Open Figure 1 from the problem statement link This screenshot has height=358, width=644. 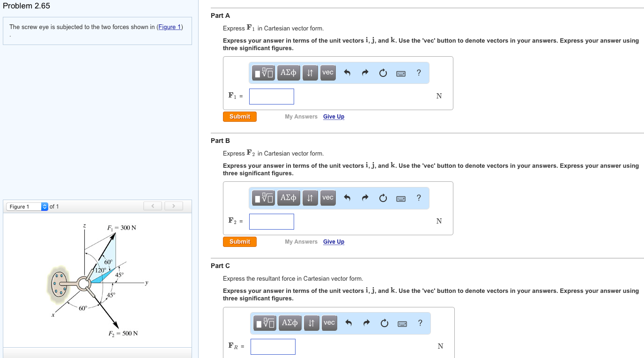click(x=169, y=27)
